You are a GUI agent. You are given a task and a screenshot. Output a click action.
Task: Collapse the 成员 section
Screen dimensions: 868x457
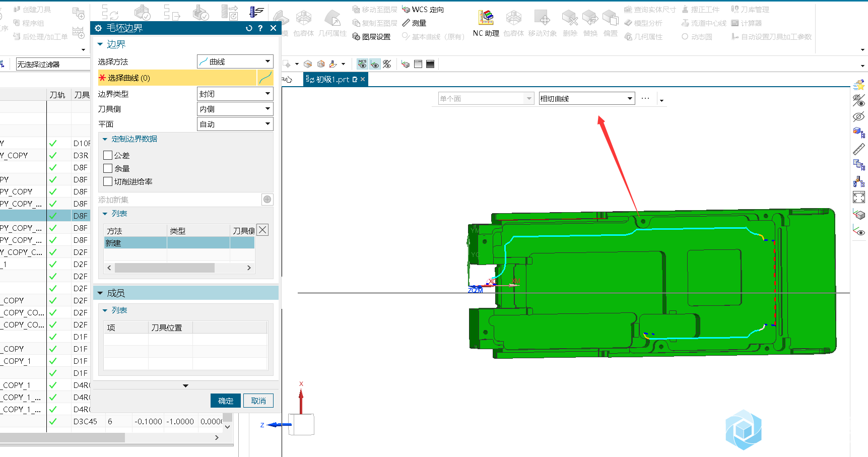tap(100, 293)
